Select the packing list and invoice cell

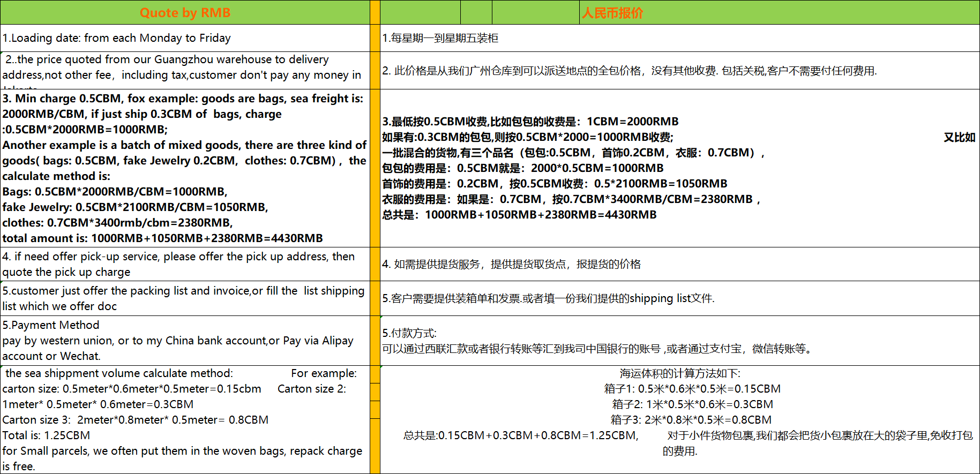[x=185, y=298]
